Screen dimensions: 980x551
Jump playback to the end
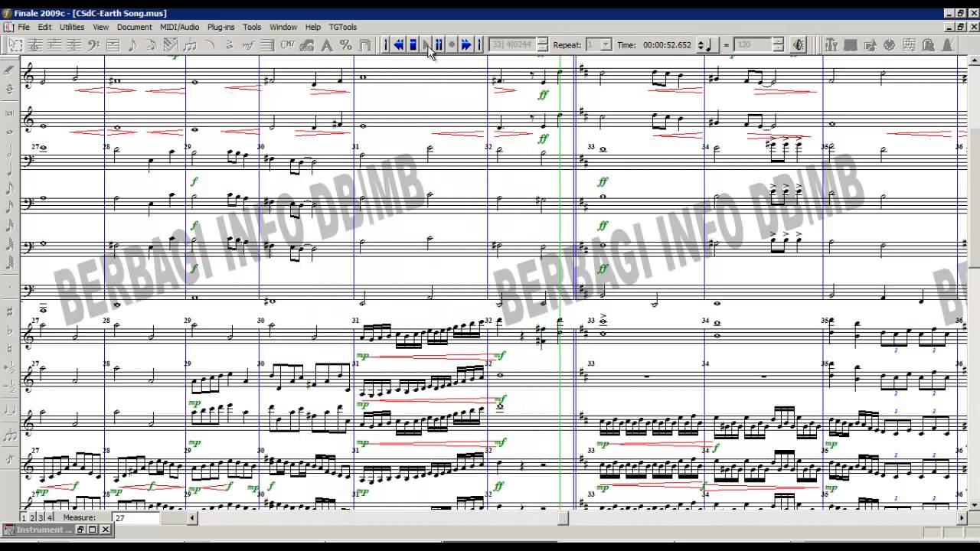(479, 45)
